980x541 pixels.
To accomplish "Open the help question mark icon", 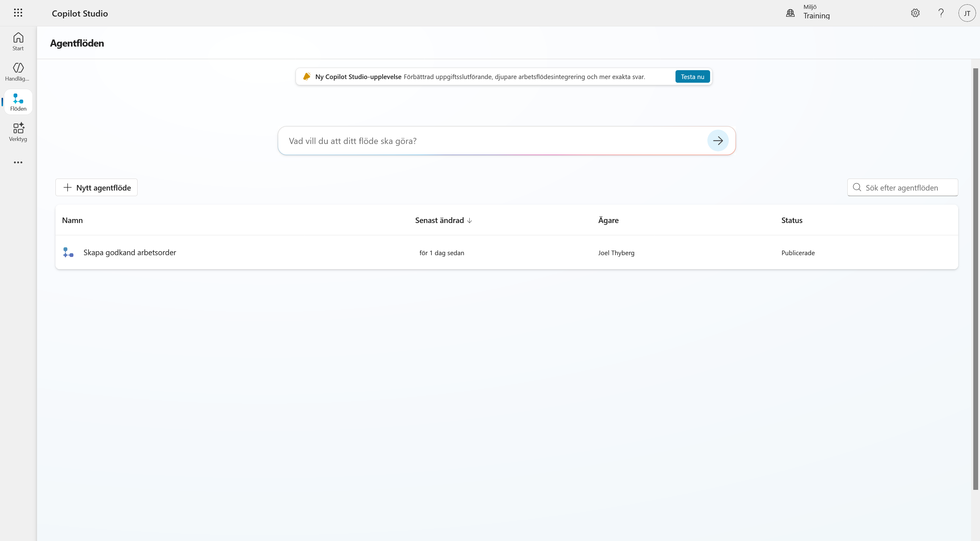I will point(941,13).
